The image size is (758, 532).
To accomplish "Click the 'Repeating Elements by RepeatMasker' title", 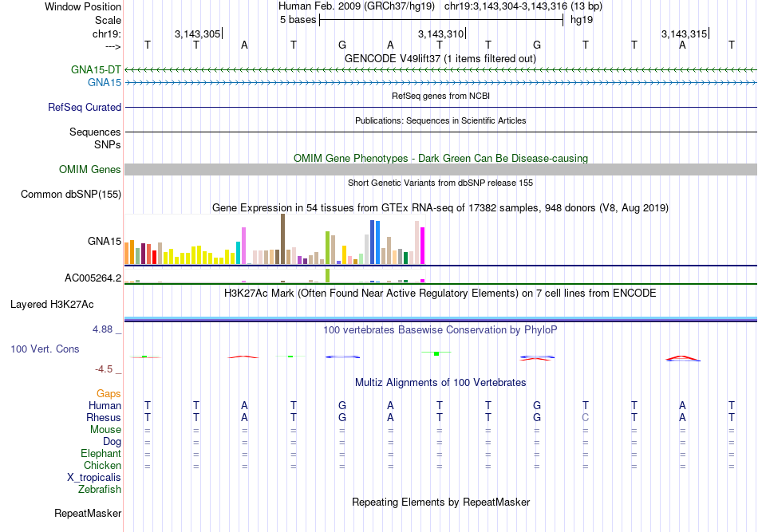I will coord(441,502).
